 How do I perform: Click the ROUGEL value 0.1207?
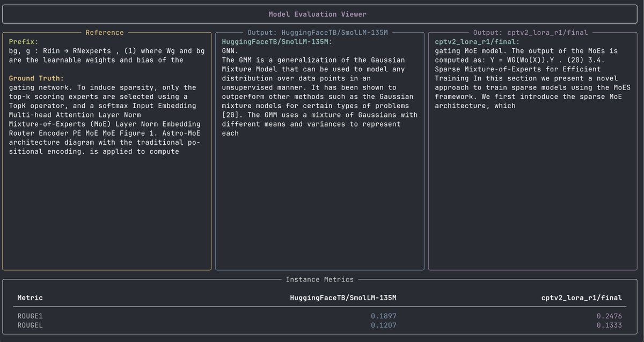pos(384,325)
